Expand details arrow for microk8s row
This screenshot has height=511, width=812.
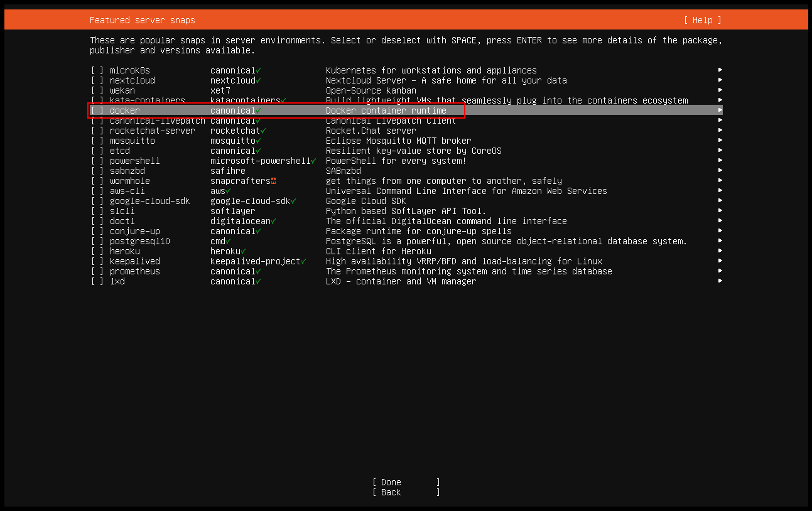(x=720, y=70)
